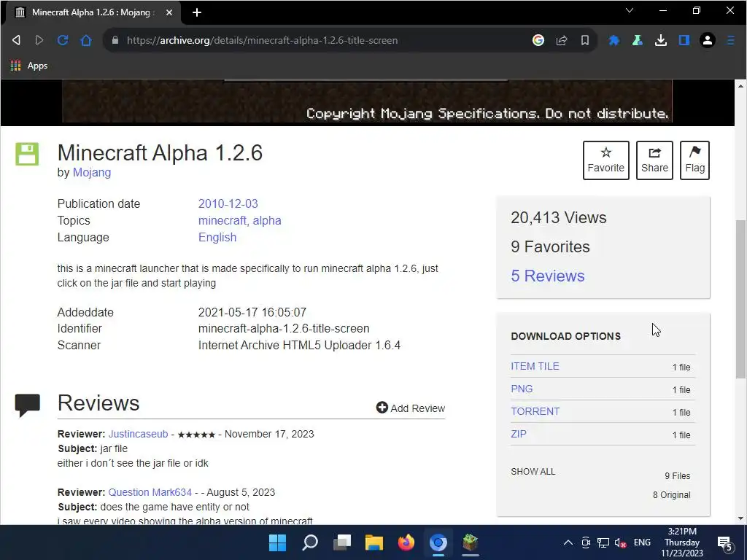Click the Minecraft title screen image
747x560 pixels.
pos(368,101)
